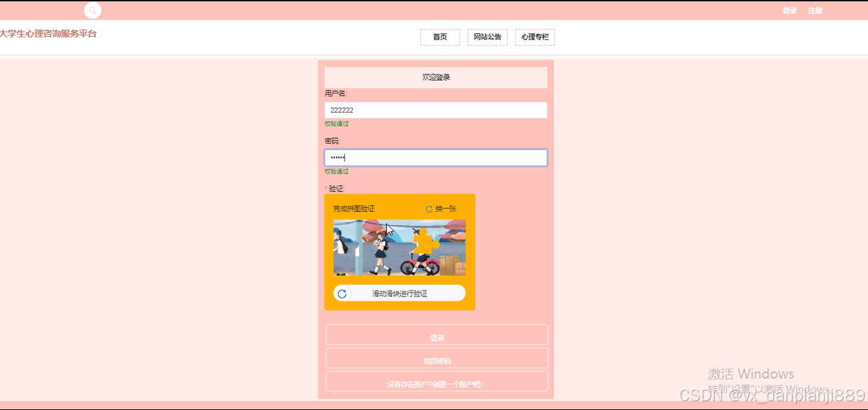
Task: Open the 网站公告 menu item
Action: point(488,37)
